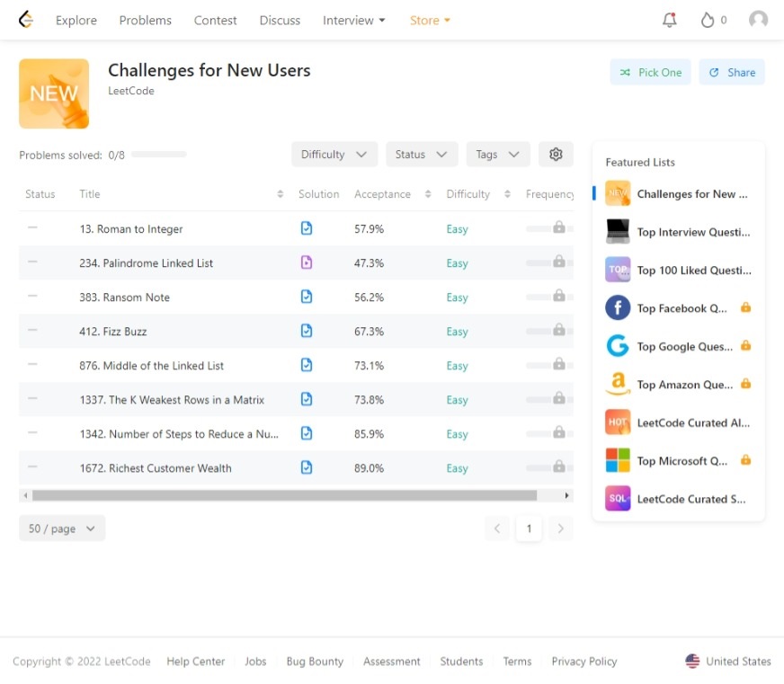Click the streak flame icon
784x684 pixels.
point(707,20)
